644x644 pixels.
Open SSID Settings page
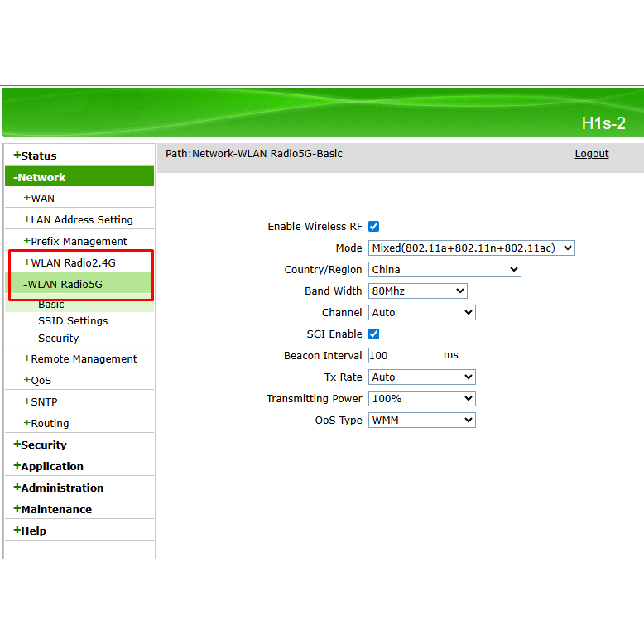click(x=73, y=320)
